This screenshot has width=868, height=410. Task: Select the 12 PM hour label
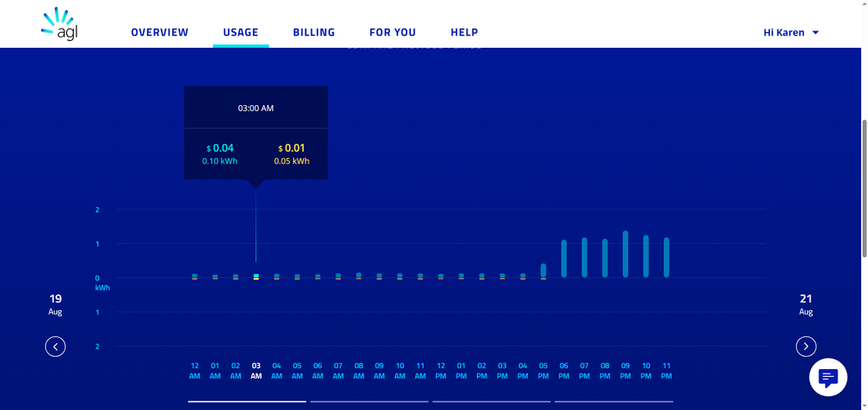tap(441, 371)
